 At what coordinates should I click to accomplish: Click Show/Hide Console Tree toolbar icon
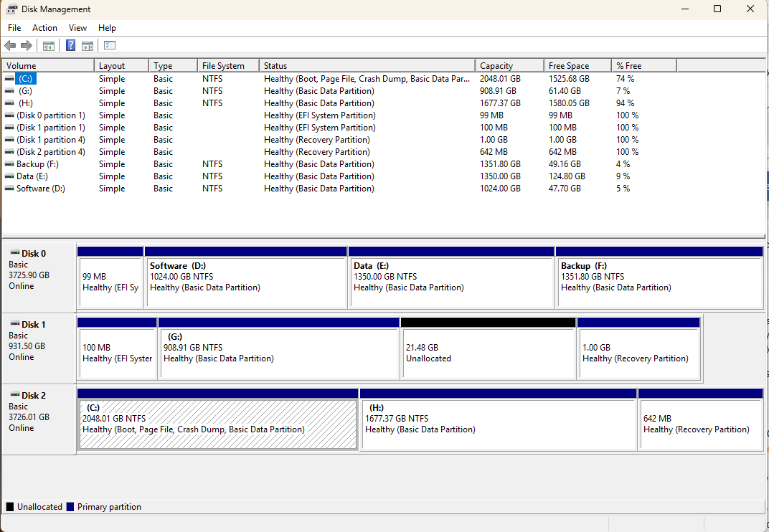tap(49, 46)
